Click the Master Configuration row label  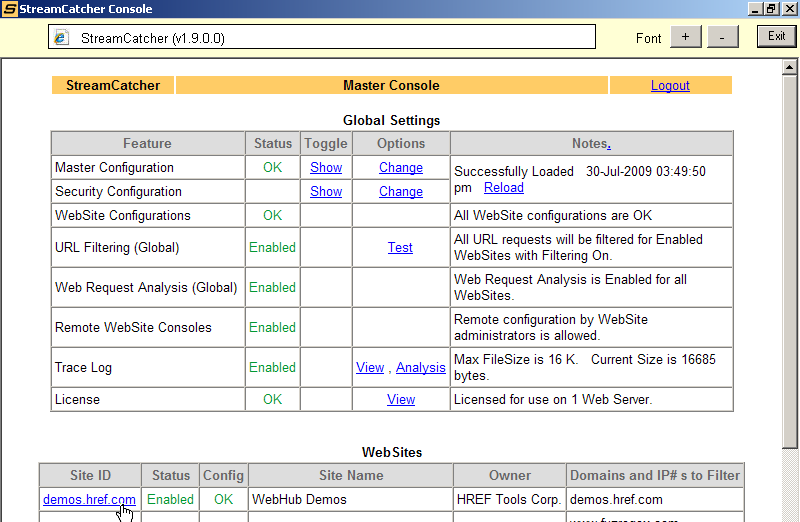[x=114, y=167]
